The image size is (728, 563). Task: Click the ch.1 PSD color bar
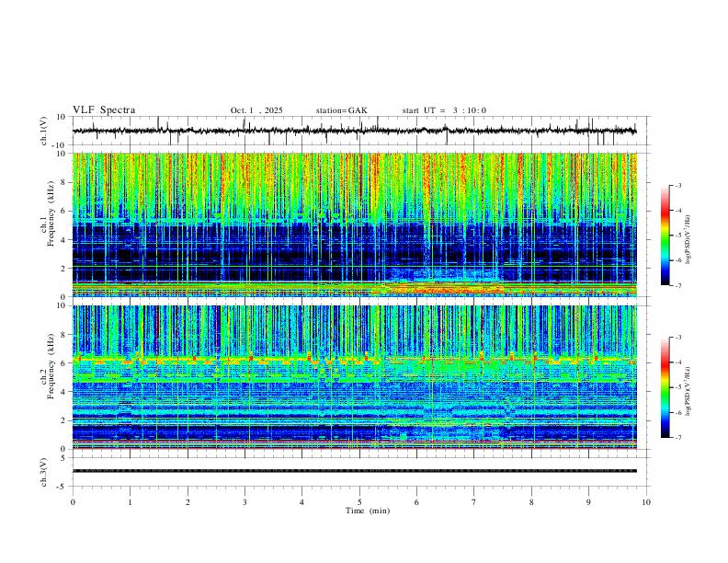665,236
